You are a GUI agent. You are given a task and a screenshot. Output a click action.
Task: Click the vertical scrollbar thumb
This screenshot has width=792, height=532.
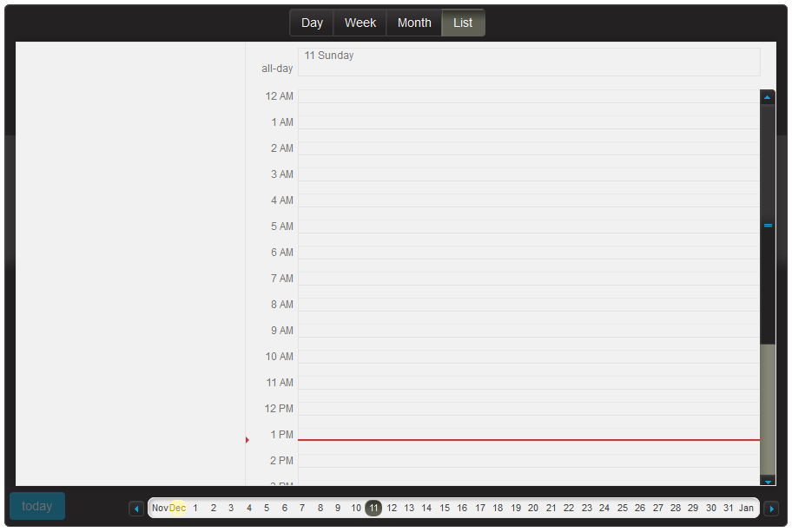[767, 226]
